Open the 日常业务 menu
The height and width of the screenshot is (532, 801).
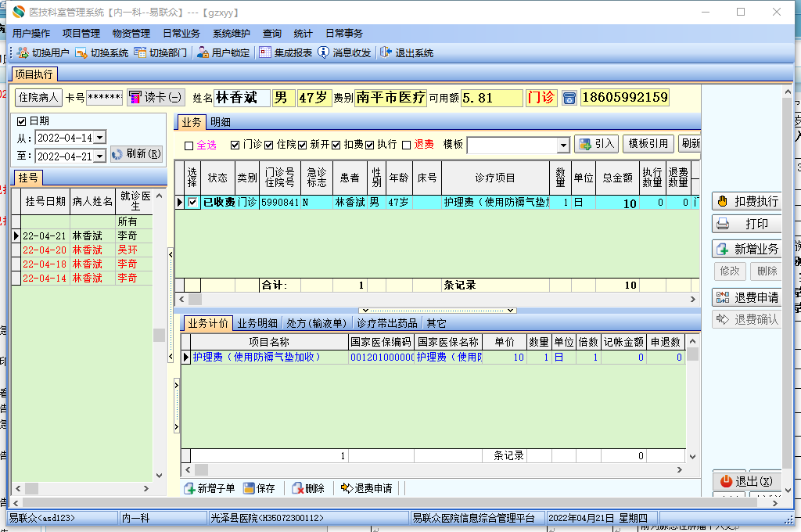(181, 33)
